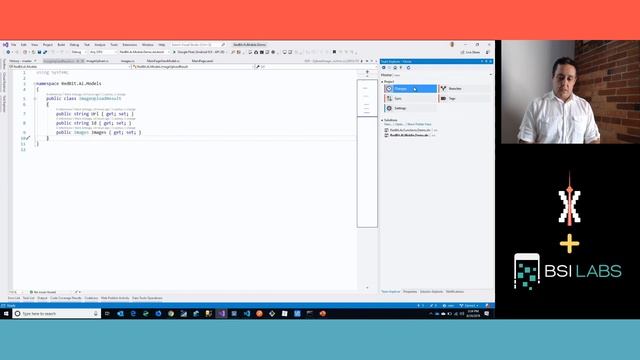
Task: Open Visual Studio from the taskbar
Action: 222,313
